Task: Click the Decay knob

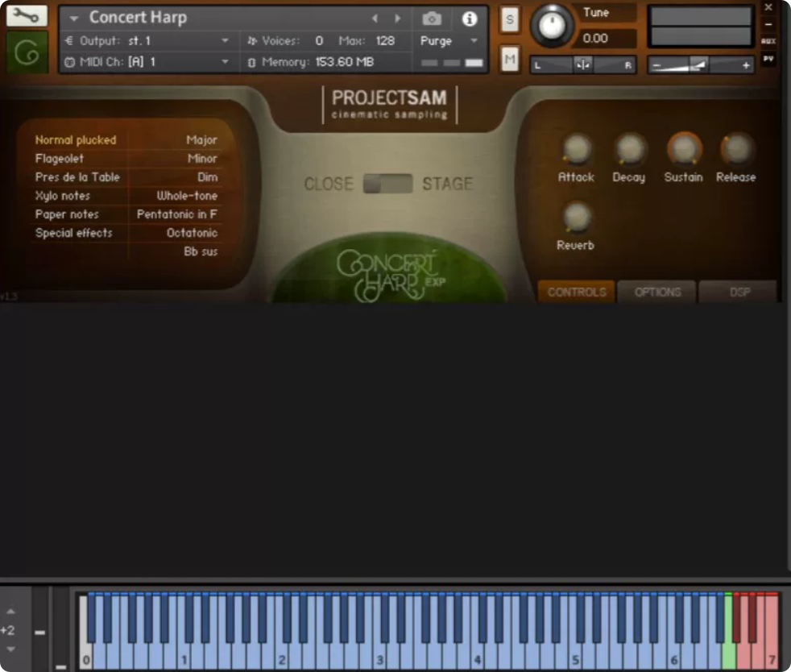Action: [629, 149]
